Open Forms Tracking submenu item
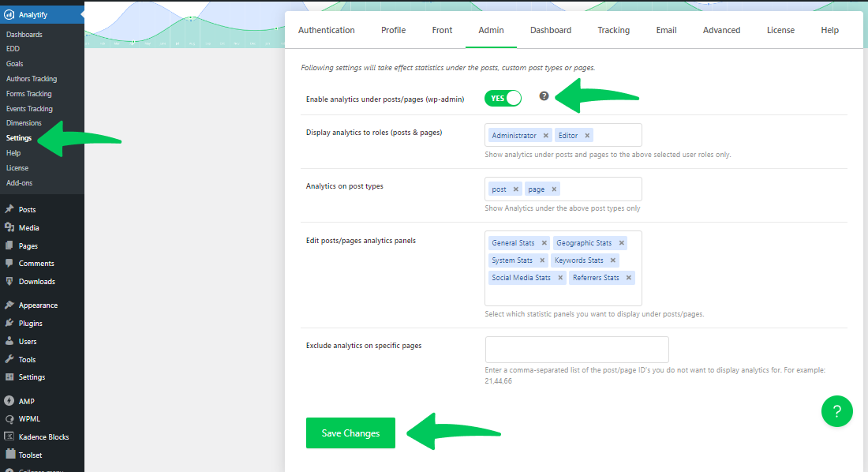This screenshot has height=472, width=868. click(x=28, y=94)
